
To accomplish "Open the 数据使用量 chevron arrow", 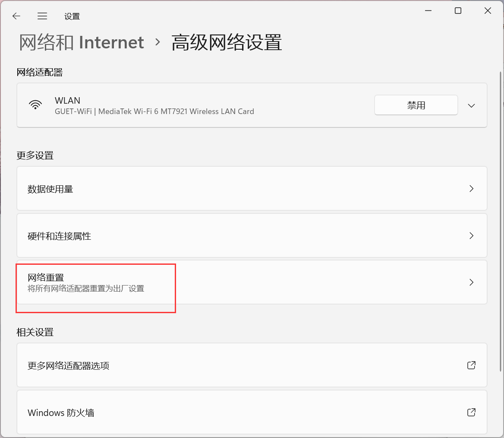I will 471,189.
